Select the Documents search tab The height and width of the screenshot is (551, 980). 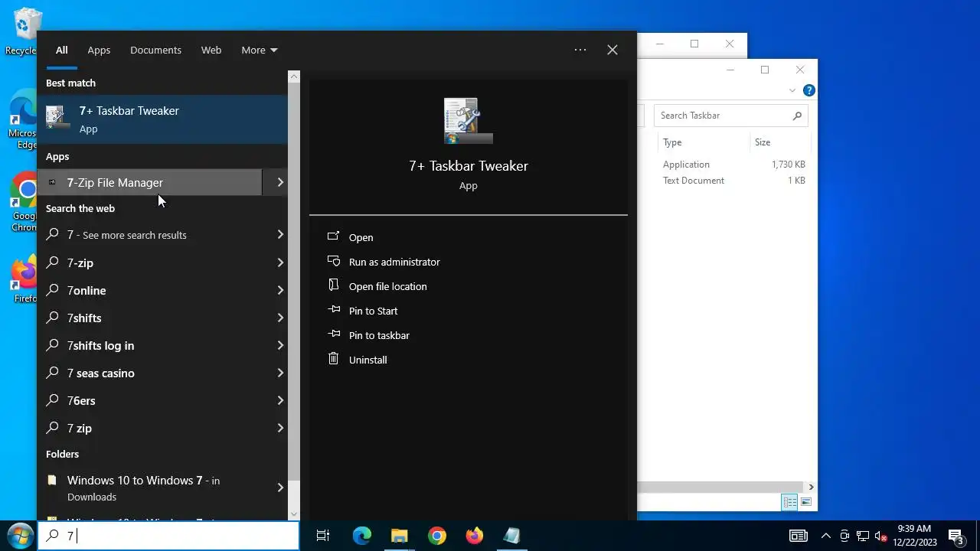coord(155,50)
